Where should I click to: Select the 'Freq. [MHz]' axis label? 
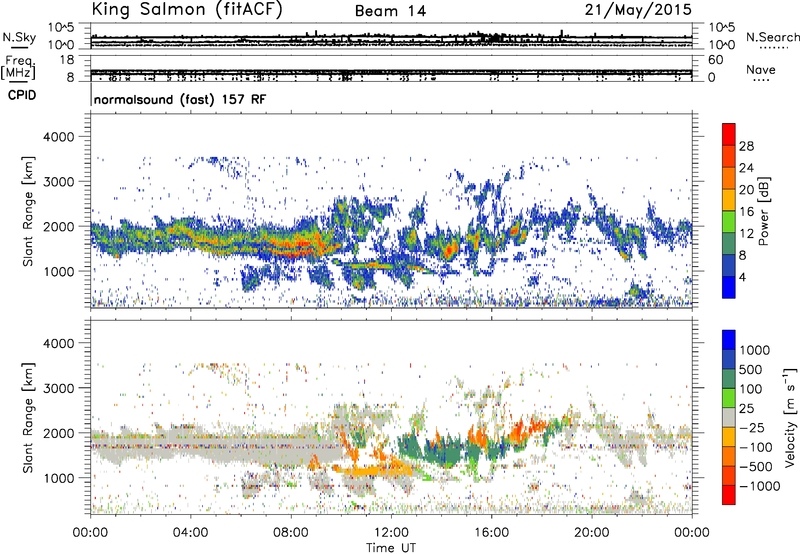tap(18, 67)
